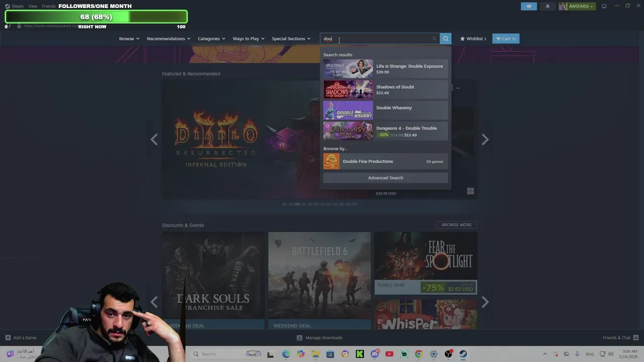Open Settings gear in the taskbar
644x362 pixels.
click(x=434, y=354)
